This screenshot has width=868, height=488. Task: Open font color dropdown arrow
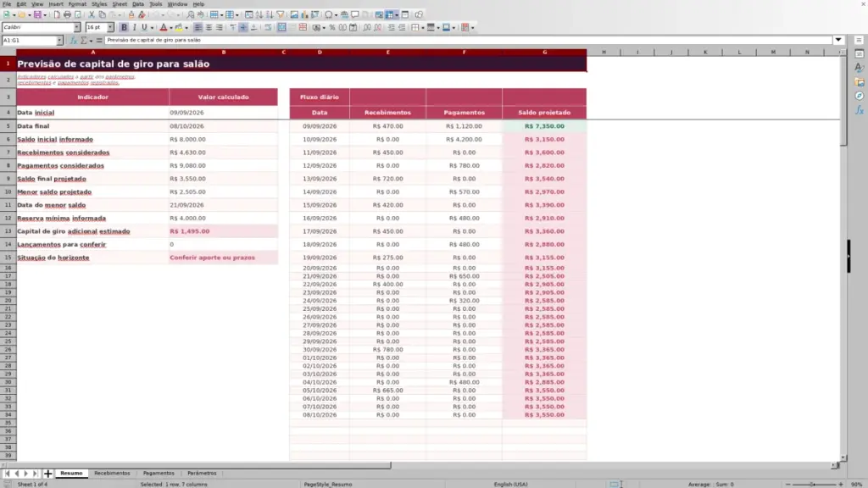[x=171, y=28]
